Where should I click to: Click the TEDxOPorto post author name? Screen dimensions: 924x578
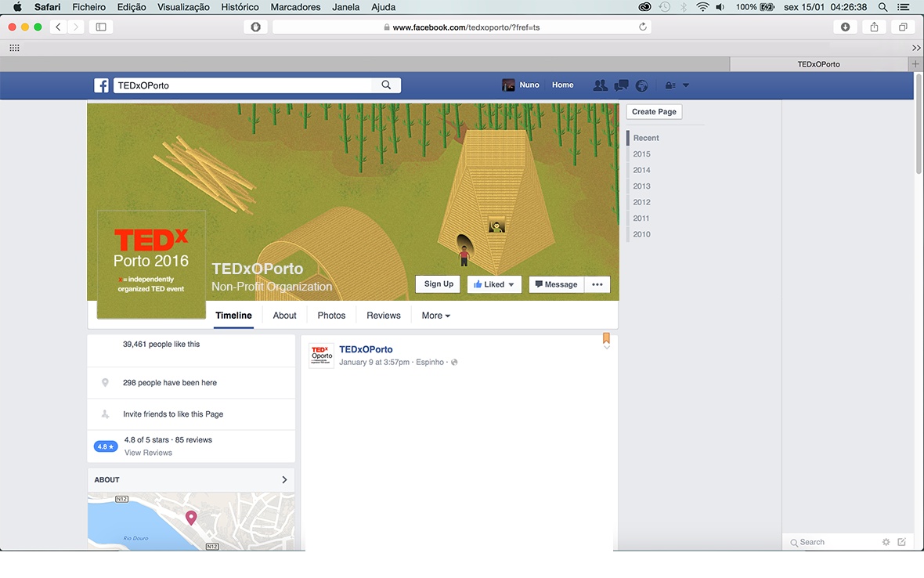[366, 349]
